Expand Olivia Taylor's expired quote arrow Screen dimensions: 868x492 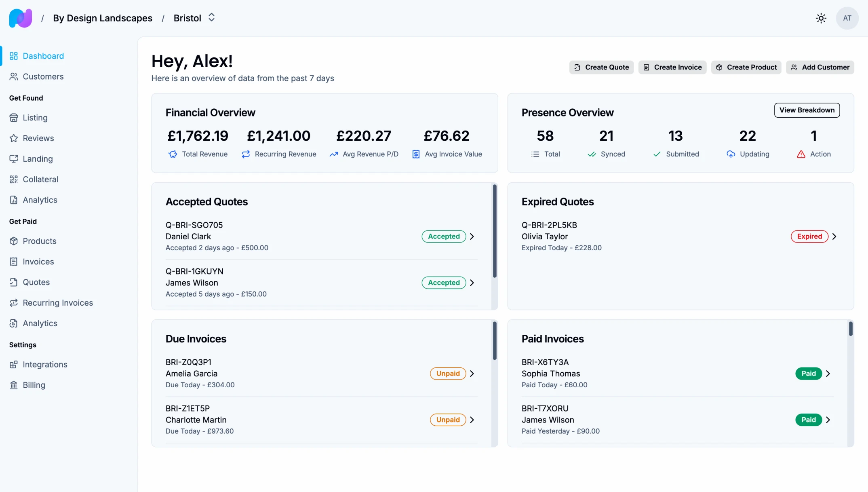[x=834, y=236]
